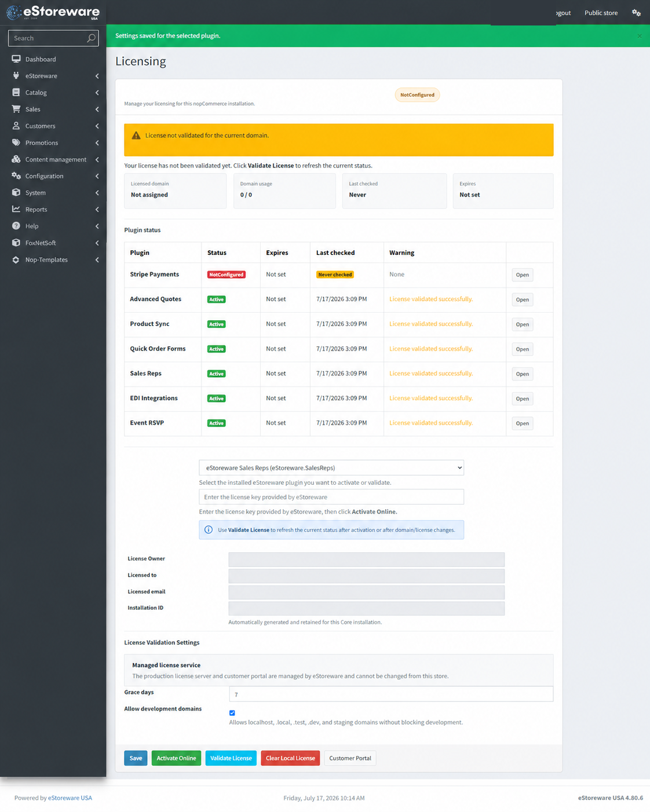Click the Active badge for Event RSVP

[x=217, y=423]
